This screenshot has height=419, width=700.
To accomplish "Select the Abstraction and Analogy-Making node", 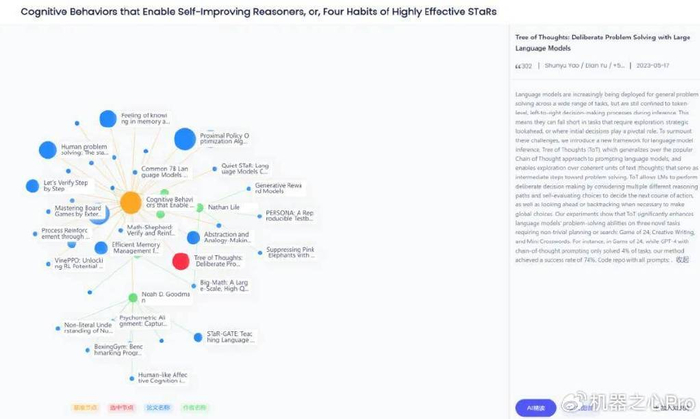I will coord(192,237).
